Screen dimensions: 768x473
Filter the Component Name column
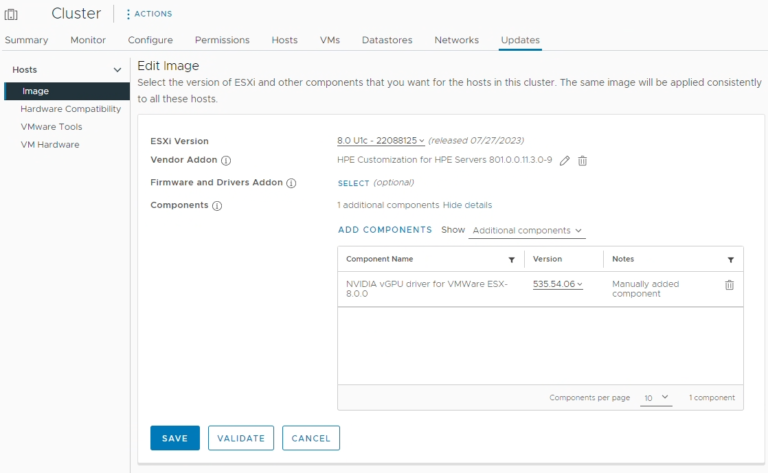[x=512, y=260]
